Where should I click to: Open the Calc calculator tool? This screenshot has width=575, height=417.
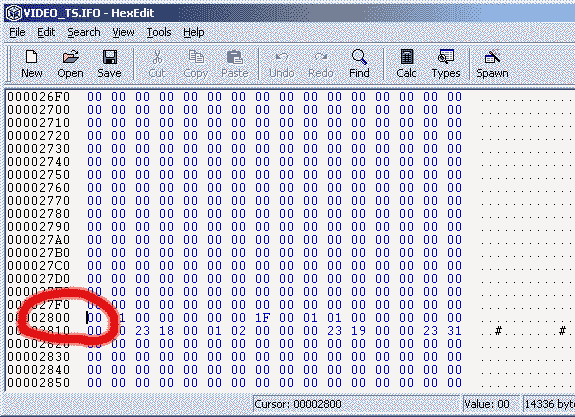coord(406,64)
